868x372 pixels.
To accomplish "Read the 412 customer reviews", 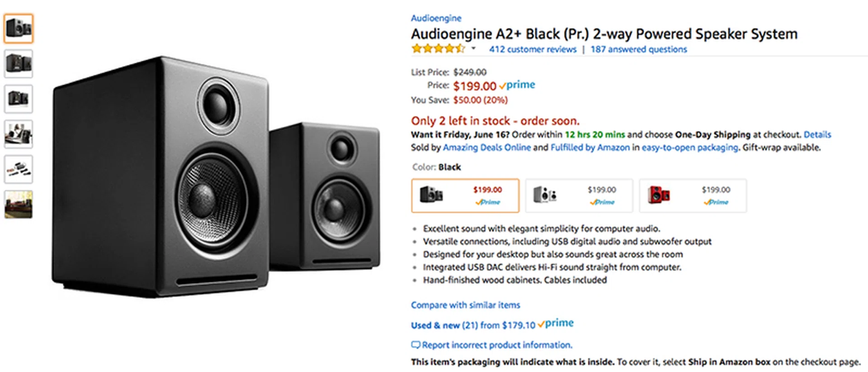I will 533,49.
